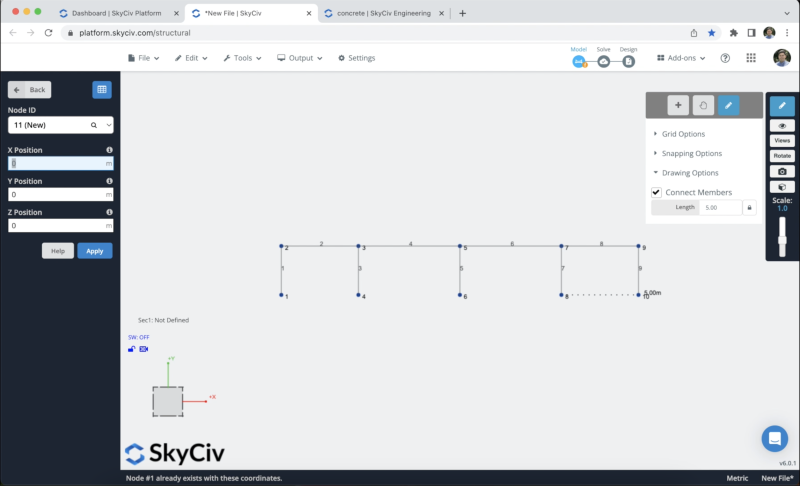Open the Add-ons dropdown
This screenshot has height=486, width=800.
click(x=681, y=58)
